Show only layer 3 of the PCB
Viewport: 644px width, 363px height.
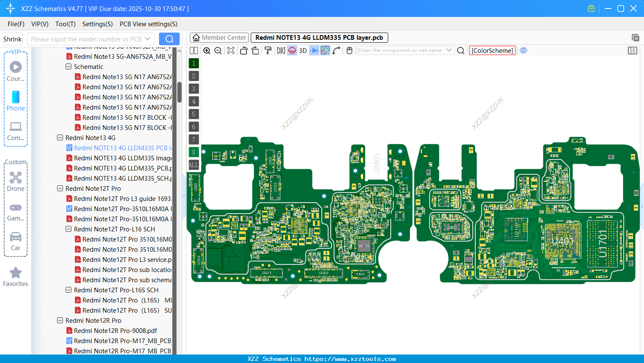click(193, 88)
